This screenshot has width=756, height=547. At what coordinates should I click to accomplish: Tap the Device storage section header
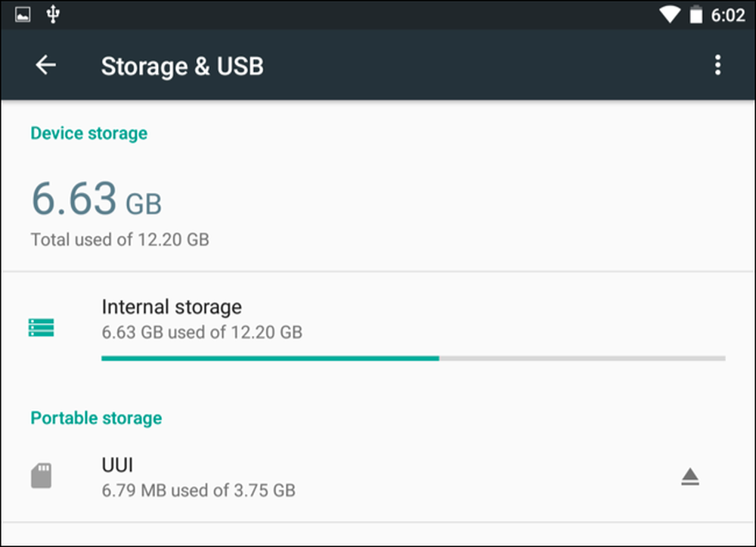coord(88,133)
